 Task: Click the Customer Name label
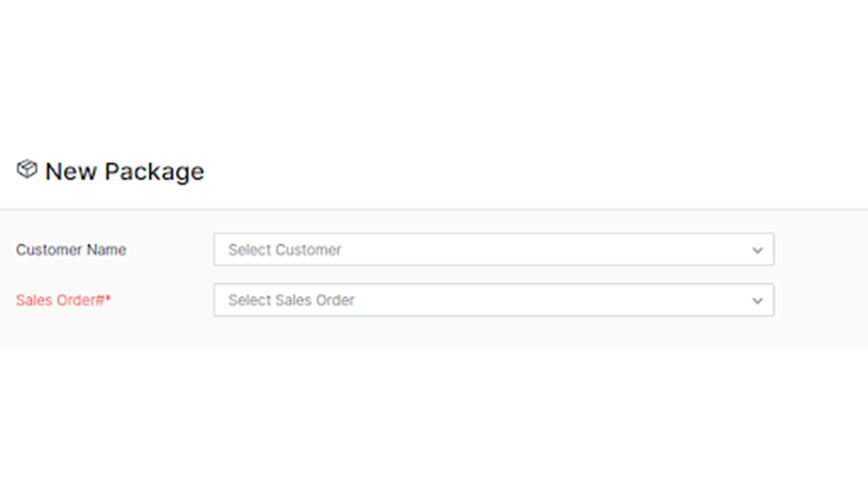pyautogui.click(x=71, y=249)
